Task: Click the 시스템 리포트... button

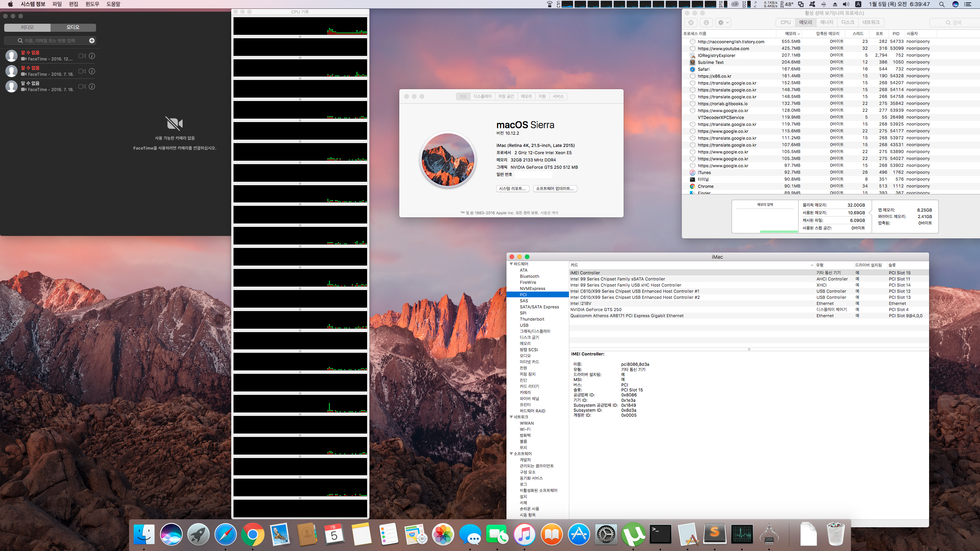Action: point(513,189)
